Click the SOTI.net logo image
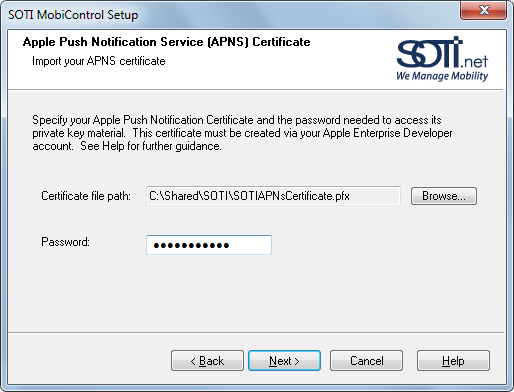The width and height of the screenshot is (514, 392). pos(442,59)
